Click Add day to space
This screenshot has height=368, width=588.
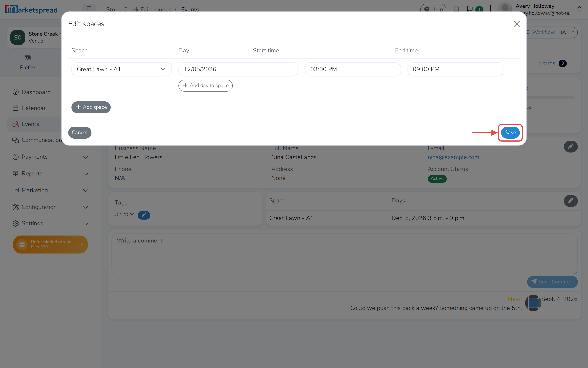point(205,86)
